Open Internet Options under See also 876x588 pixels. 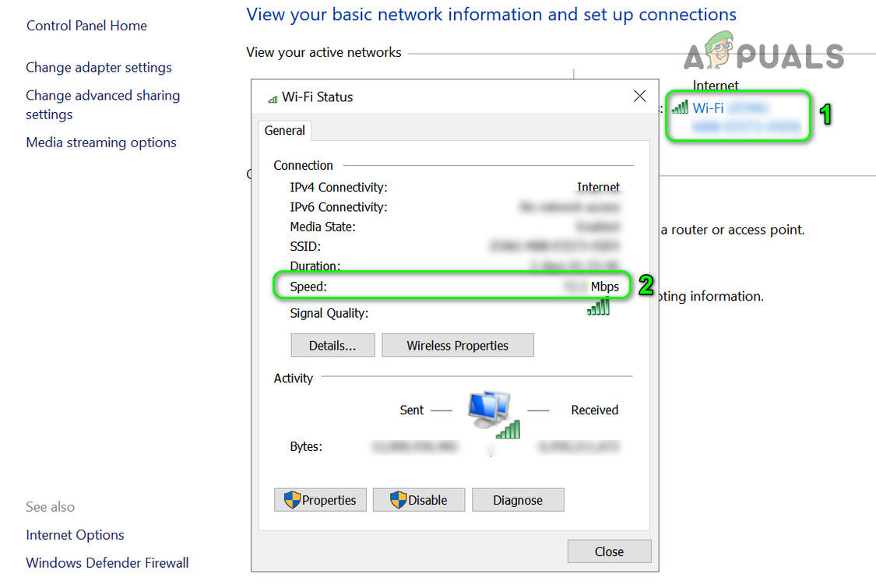point(75,535)
